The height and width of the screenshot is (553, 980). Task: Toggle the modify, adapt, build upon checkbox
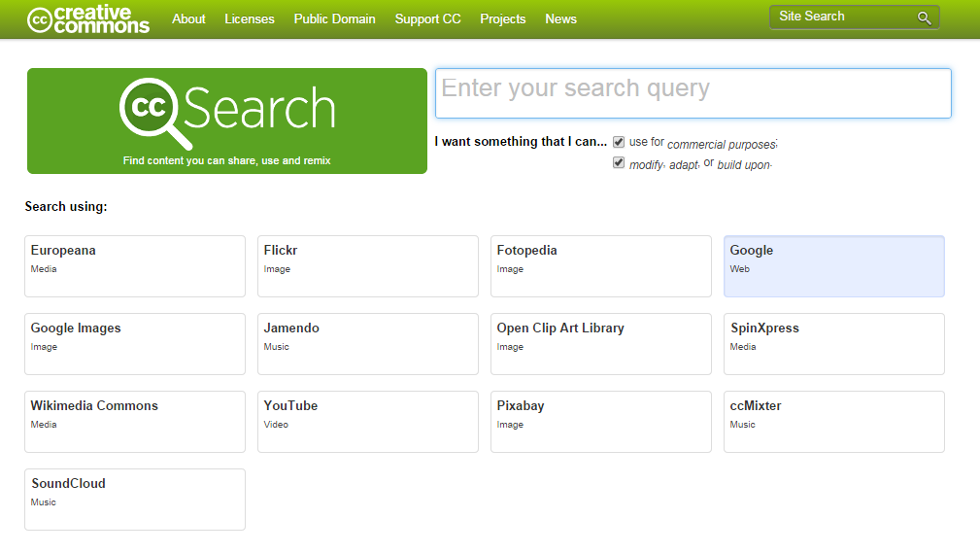click(x=619, y=163)
